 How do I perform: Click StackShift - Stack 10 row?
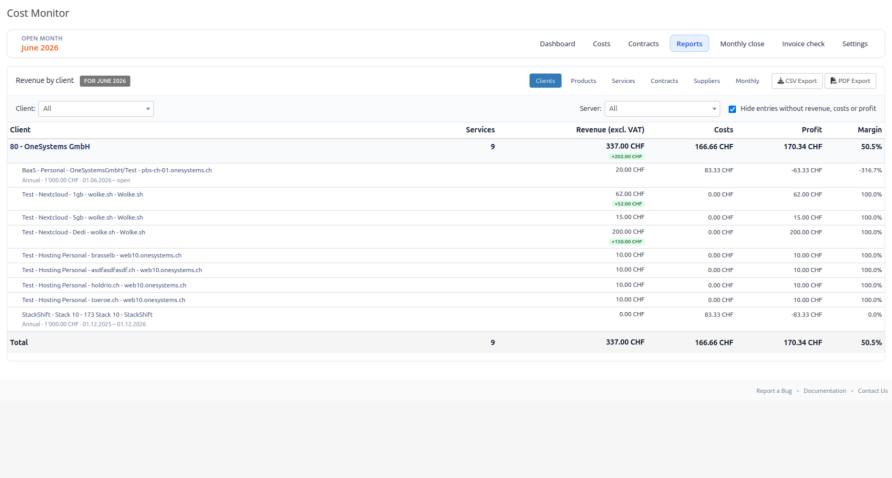click(446, 319)
